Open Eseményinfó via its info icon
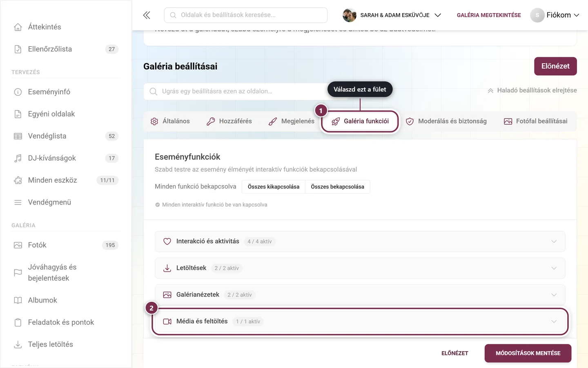The width and height of the screenshot is (588, 368). [18, 92]
